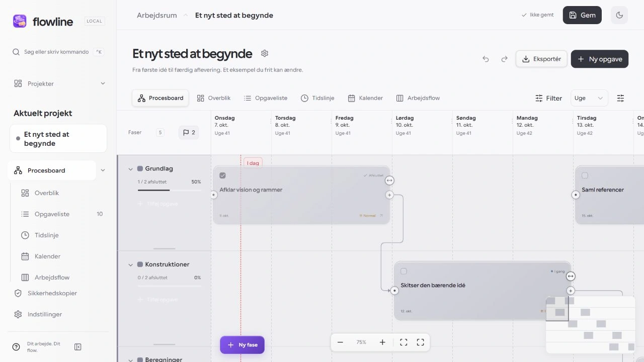Click input connector of Saml referencer card
Screen dimensions: 644x362
point(576,195)
